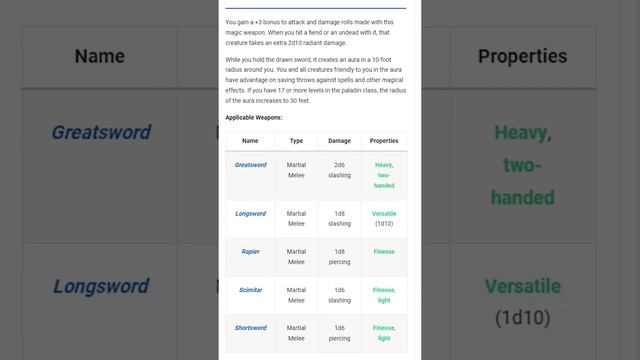Click the Versatile property in Longsword row

[384, 213]
